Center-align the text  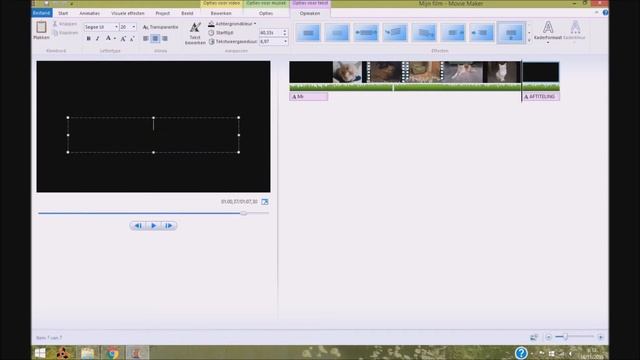(155, 38)
